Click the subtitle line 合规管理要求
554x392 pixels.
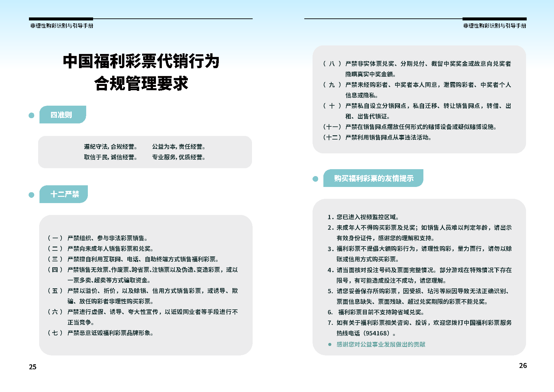tap(141, 83)
